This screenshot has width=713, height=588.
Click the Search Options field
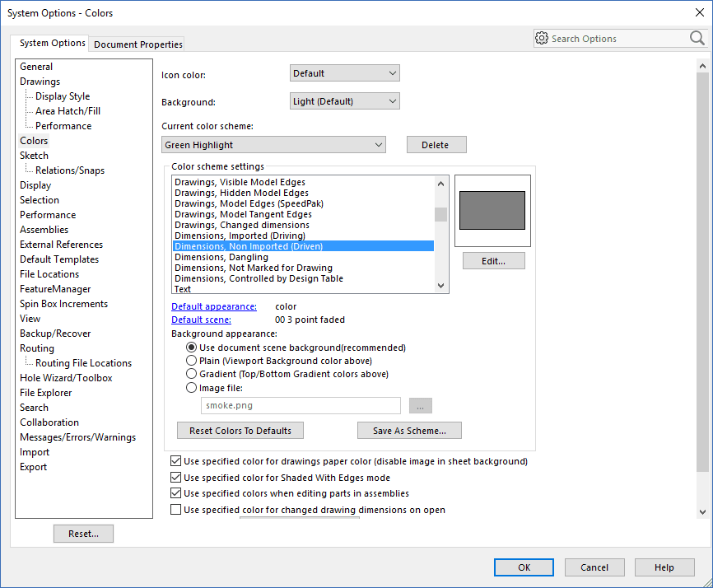(618, 39)
